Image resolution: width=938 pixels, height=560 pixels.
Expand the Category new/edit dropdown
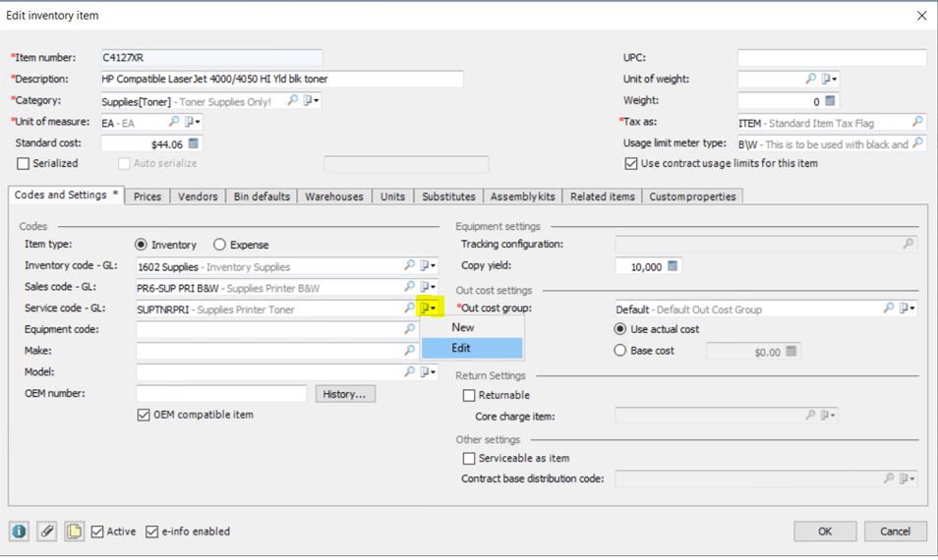pyautogui.click(x=311, y=100)
